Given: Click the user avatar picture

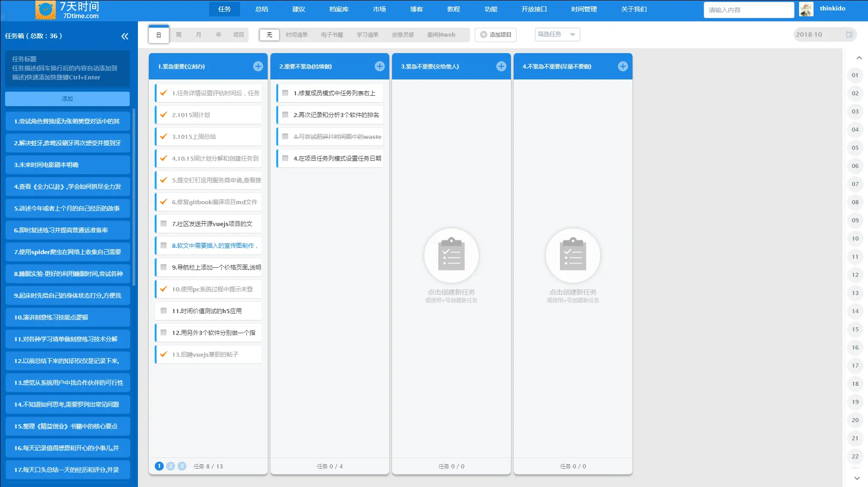Looking at the screenshot, I should pos(806,10).
